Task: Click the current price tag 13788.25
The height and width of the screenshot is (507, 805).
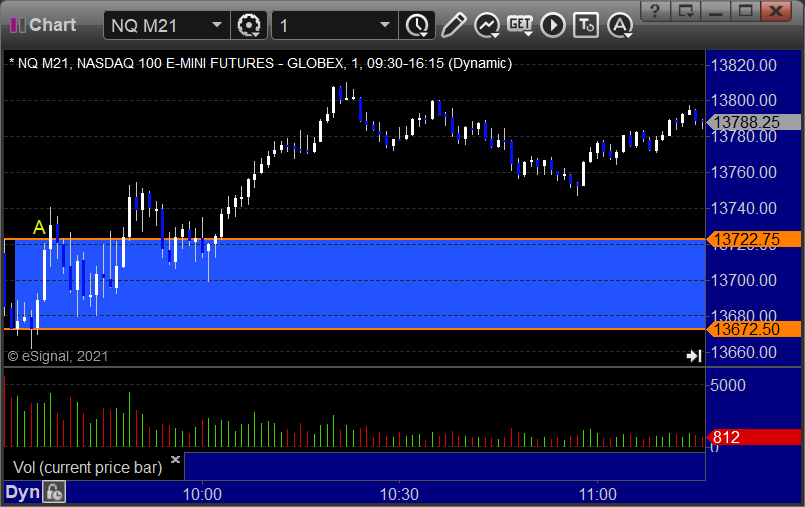Action: [754, 122]
